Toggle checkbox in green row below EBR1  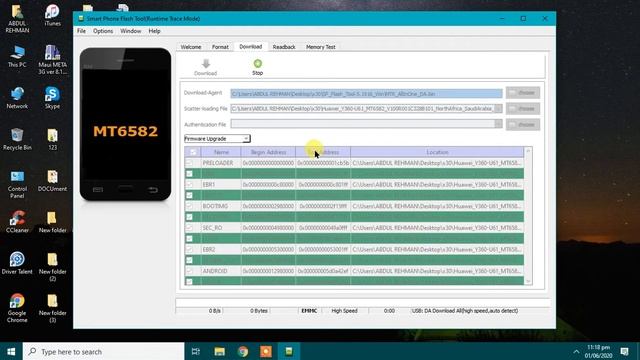click(189, 196)
